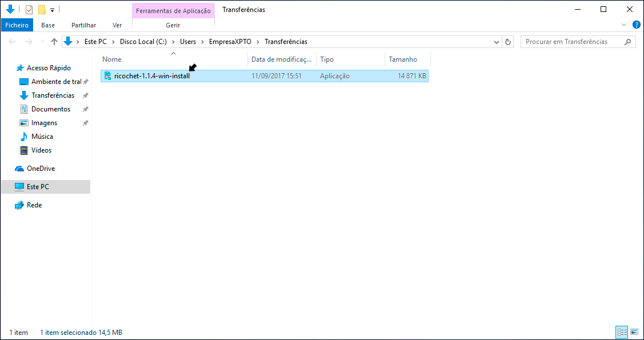The width and height of the screenshot is (644, 340).
Task: Open Vídeos in the sidebar
Action: (42, 150)
